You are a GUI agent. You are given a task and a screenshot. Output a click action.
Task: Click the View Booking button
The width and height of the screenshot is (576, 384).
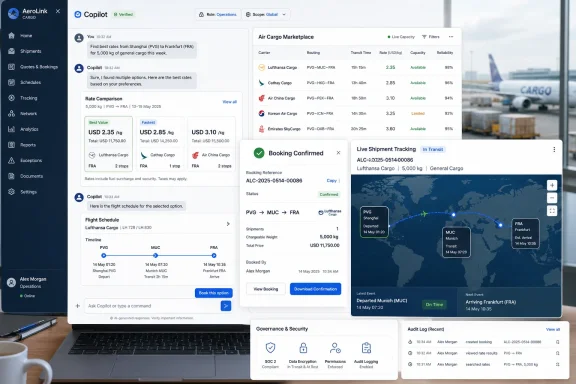coord(266,289)
